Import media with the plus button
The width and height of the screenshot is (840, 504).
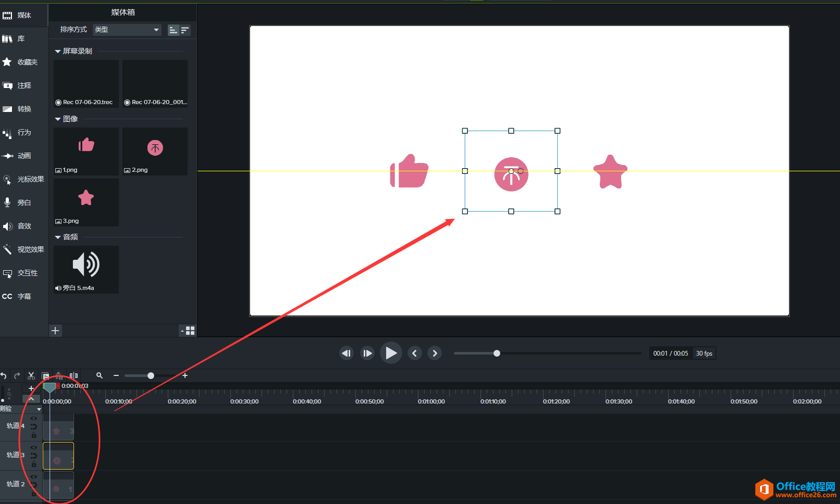click(55, 331)
